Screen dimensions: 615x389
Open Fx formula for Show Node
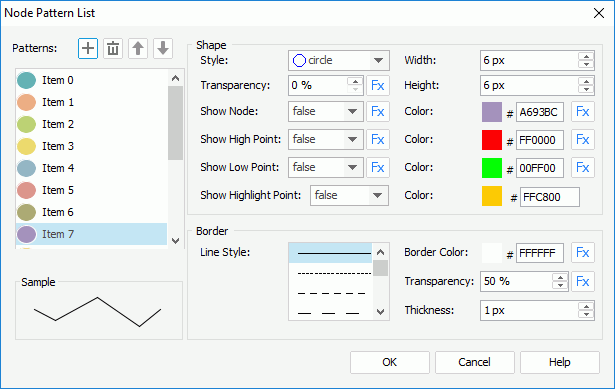(378, 111)
